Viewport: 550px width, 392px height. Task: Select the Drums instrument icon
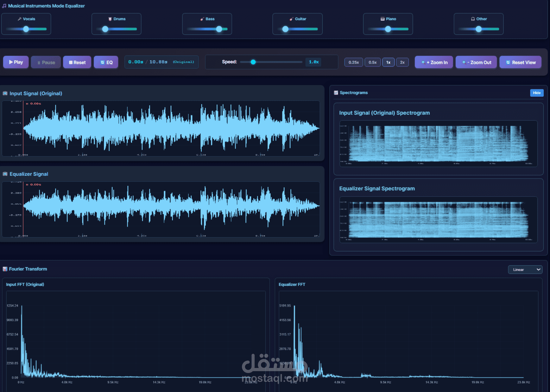click(110, 19)
